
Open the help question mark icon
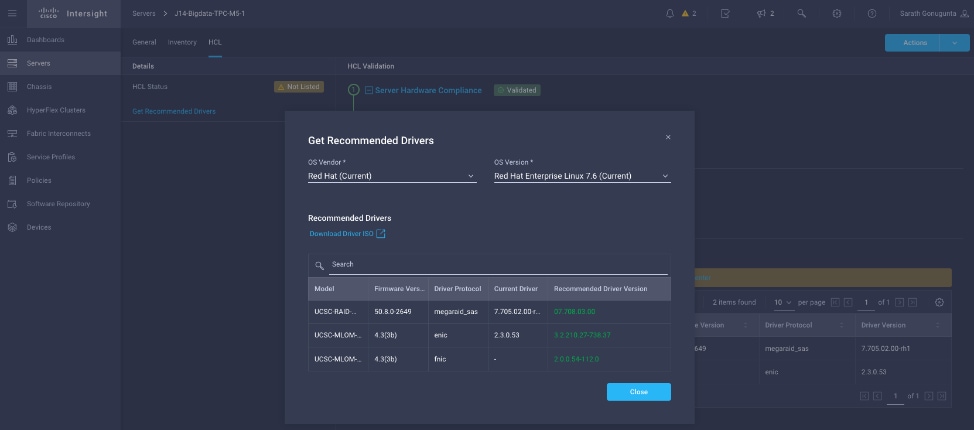coord(872,14)
